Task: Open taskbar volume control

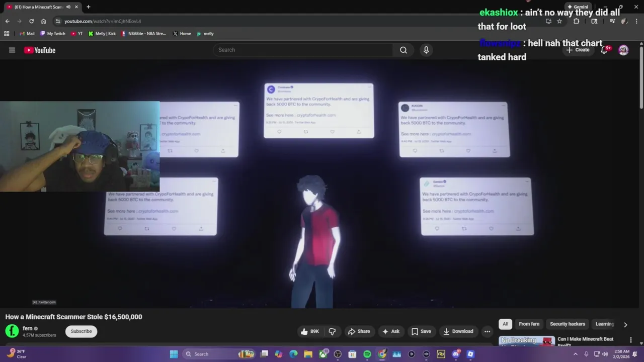Action: click(605, 354)
